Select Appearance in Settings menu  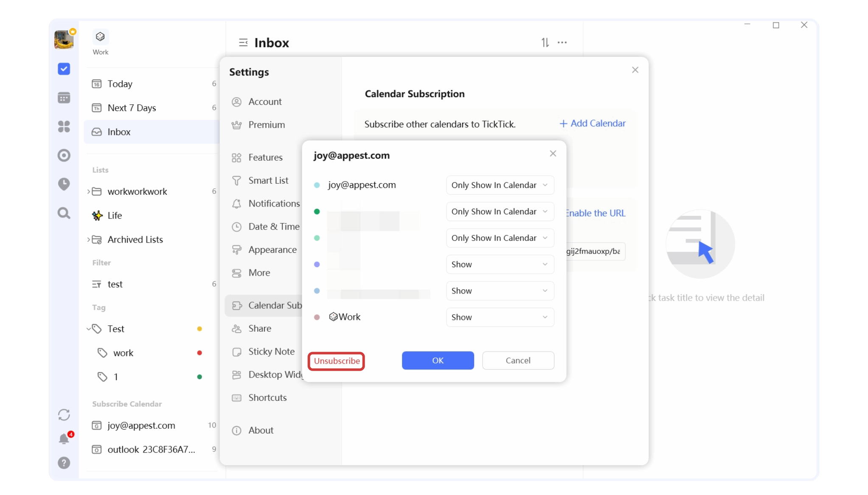[x=272, y=249]
